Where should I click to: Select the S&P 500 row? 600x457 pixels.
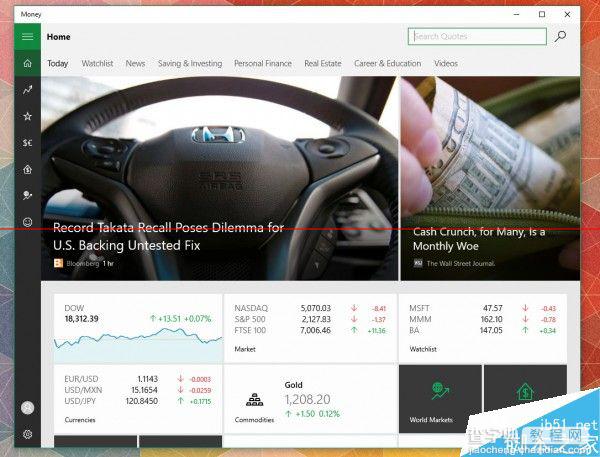310,319
